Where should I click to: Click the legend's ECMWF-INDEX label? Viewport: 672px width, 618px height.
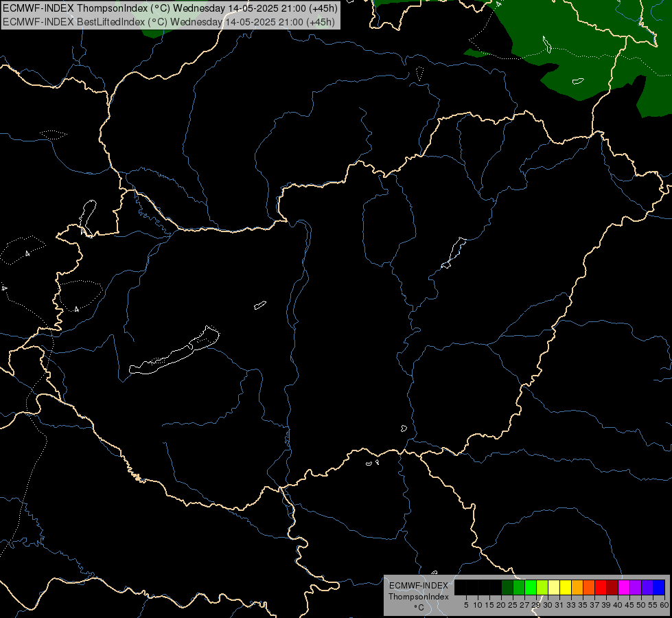point(419,586)
